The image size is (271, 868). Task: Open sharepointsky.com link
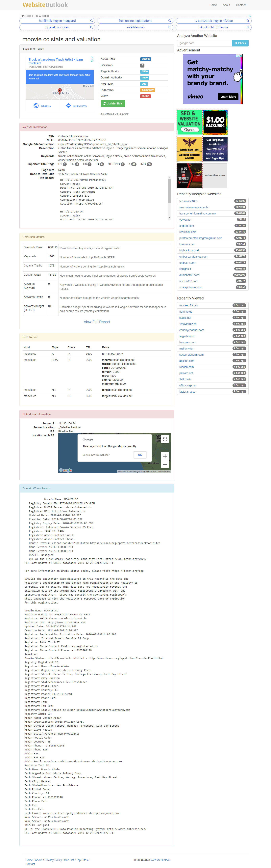click(191, 287)
